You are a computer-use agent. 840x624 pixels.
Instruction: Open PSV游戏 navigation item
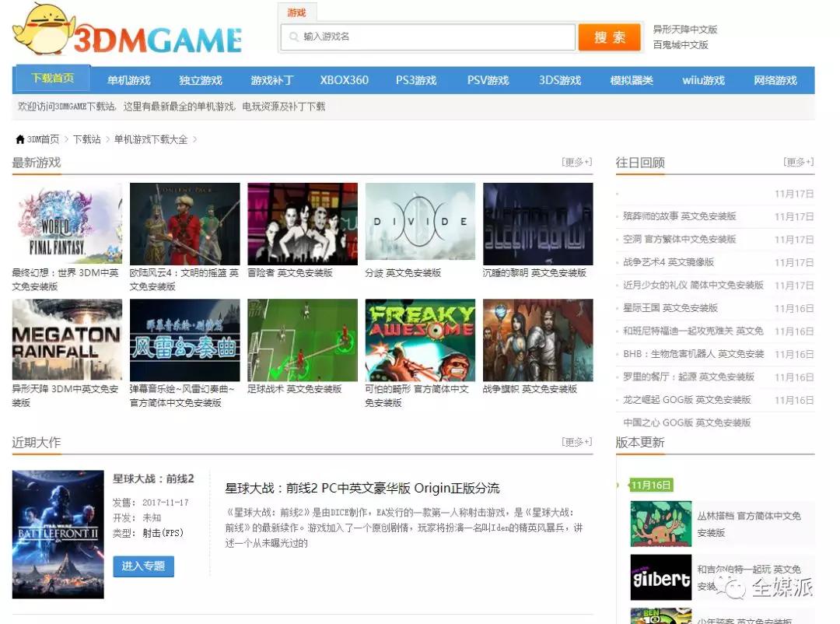(x=488, y=80)
